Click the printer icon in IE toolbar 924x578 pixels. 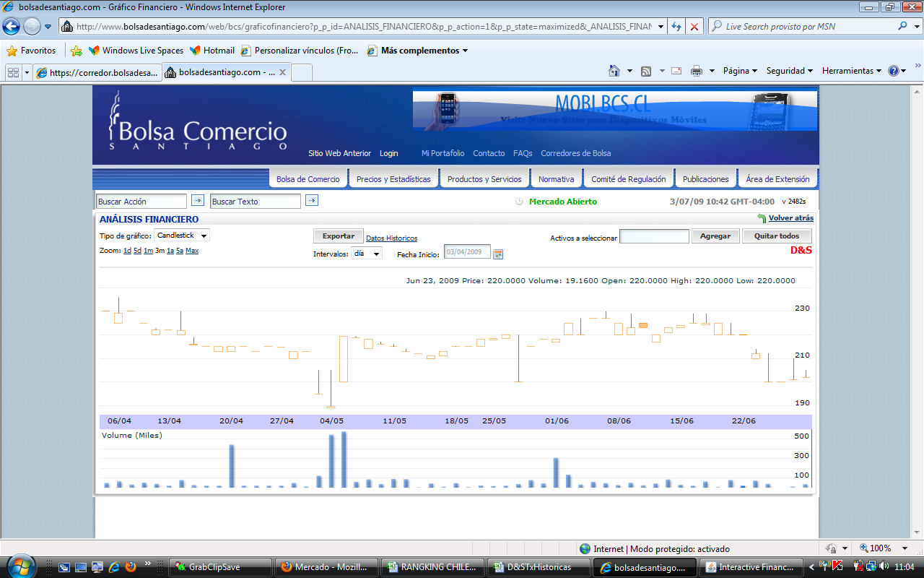point(697,71)
